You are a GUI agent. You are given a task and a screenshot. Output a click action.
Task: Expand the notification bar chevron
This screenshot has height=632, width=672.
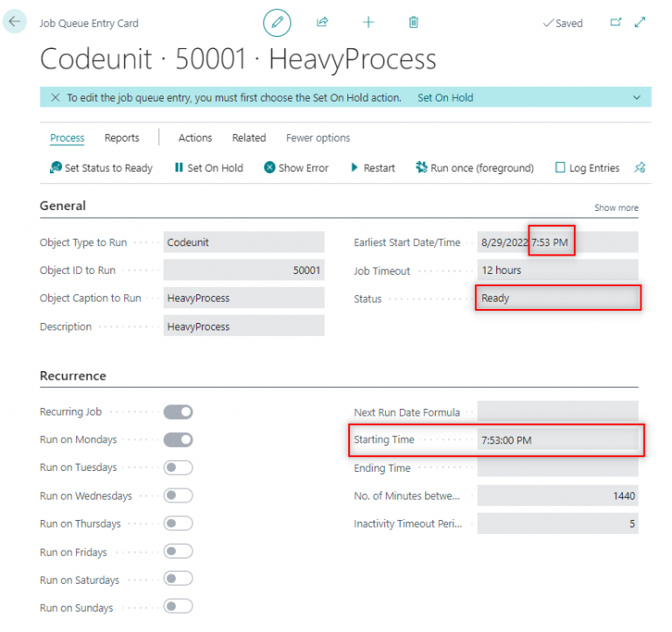tap(636, 98)
